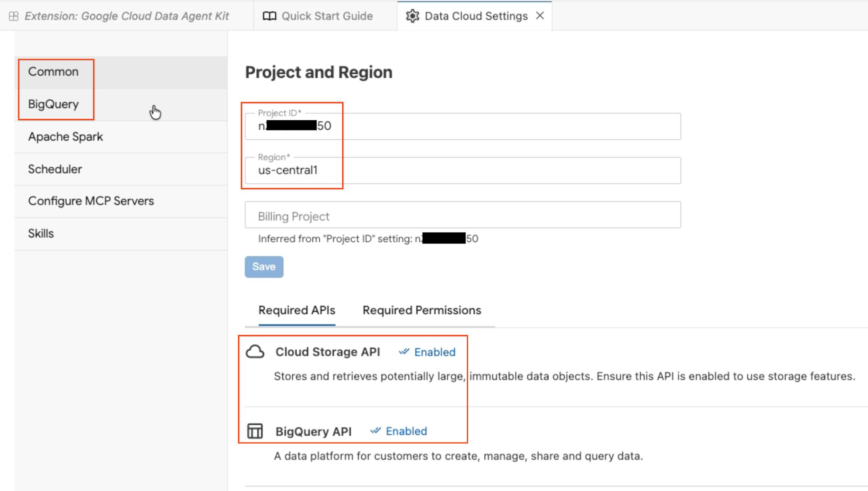Click the Cloud Storage API heading
868x491 pixels.
click(x=328, y=352)
